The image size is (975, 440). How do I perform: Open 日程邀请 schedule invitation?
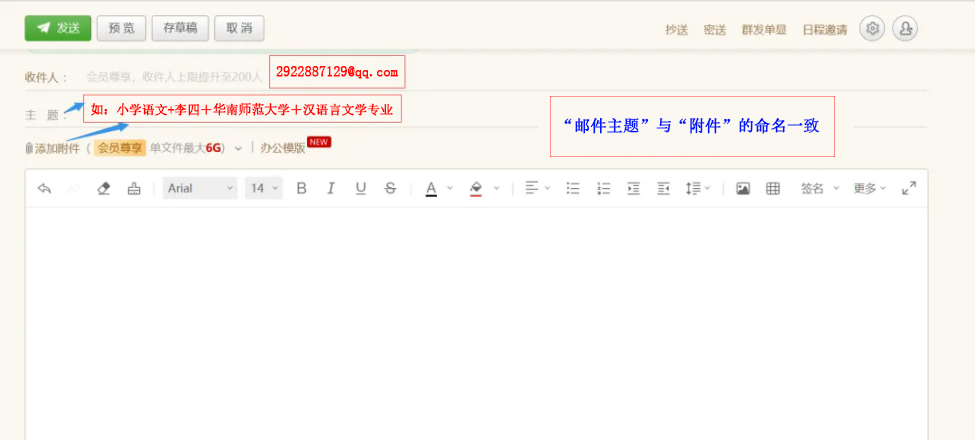pos(825,30)
